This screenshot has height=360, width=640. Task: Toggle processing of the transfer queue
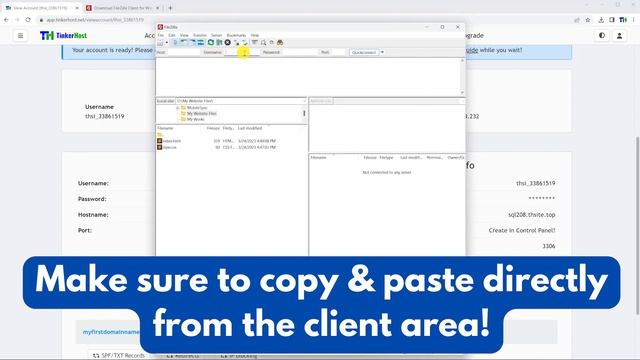point(219,42)
